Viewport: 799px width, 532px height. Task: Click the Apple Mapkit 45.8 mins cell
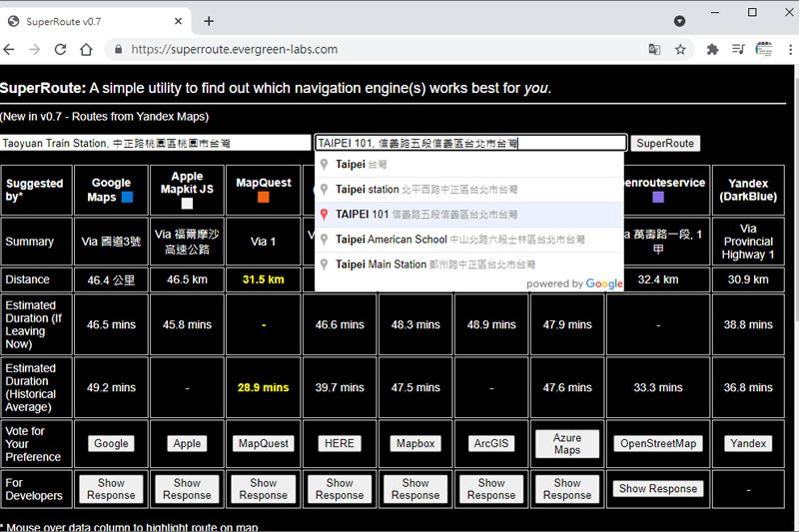point(187,324)
